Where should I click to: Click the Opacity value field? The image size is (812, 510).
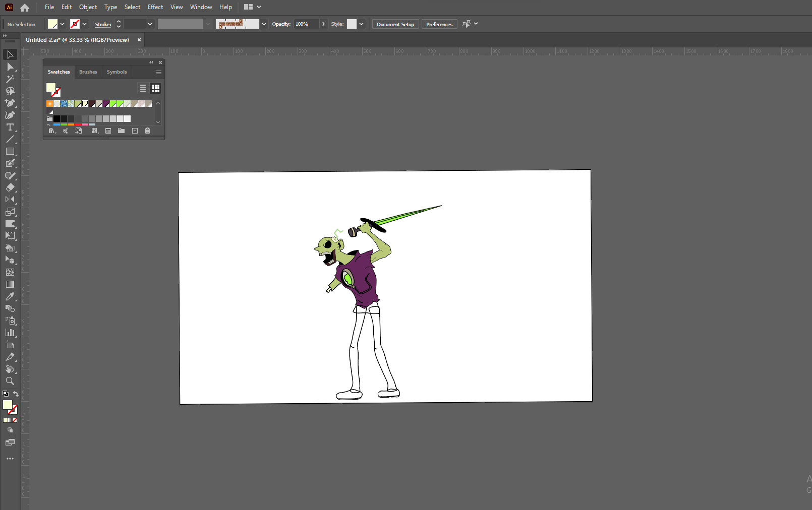[307, 24]
